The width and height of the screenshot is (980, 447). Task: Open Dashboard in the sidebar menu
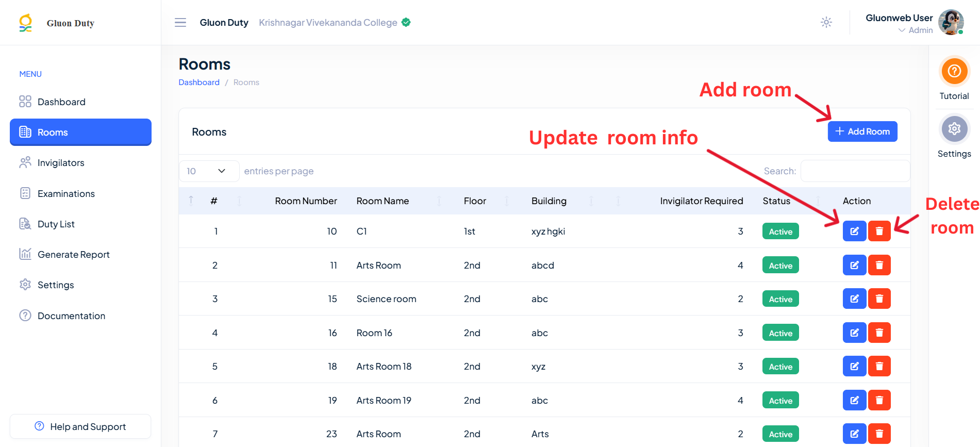pyautogui.click(x=80, y=102)
